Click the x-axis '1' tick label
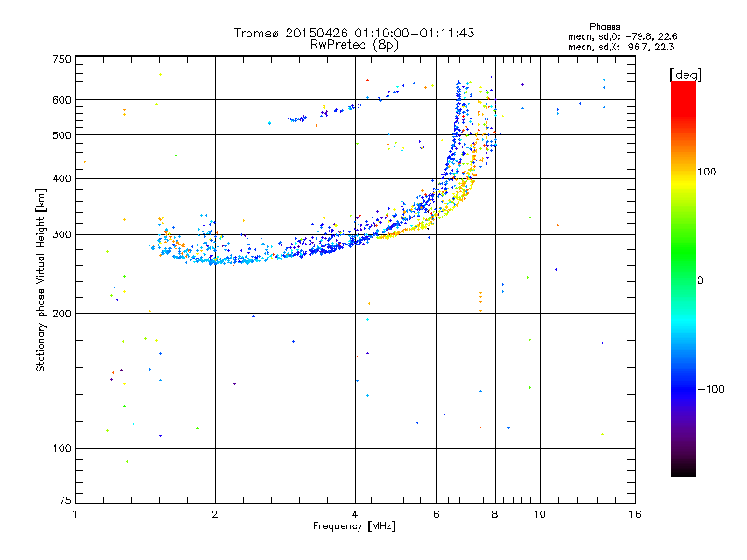 tap(75, 514)
